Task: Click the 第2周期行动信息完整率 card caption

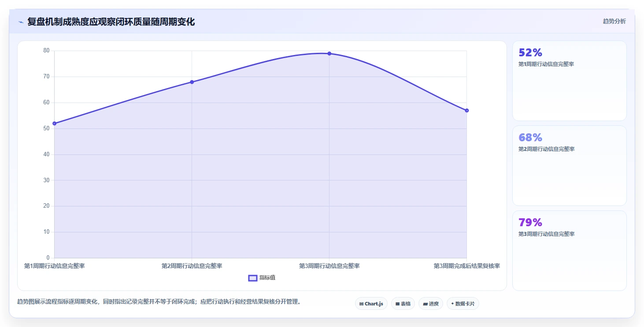Action: (546, 149)
